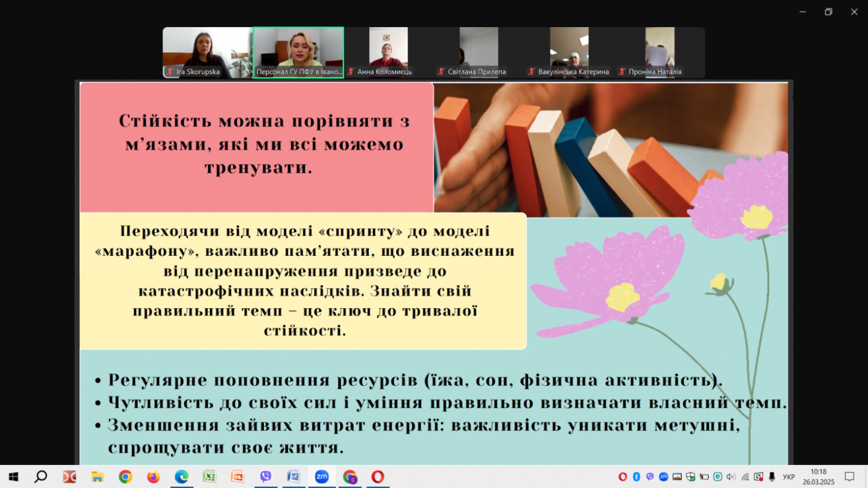
Task: Click the bullet 'Зменшення зайвих витрат енергії'
Action: [424, 437]
